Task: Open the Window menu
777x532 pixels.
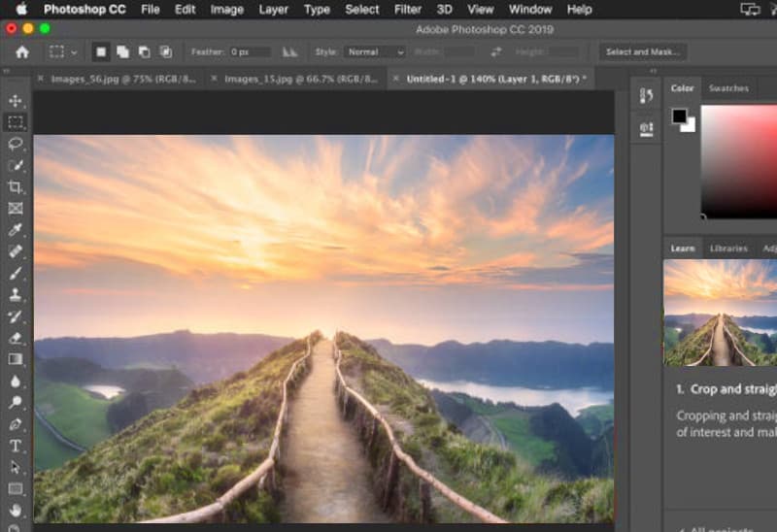Action: [530, 10]
